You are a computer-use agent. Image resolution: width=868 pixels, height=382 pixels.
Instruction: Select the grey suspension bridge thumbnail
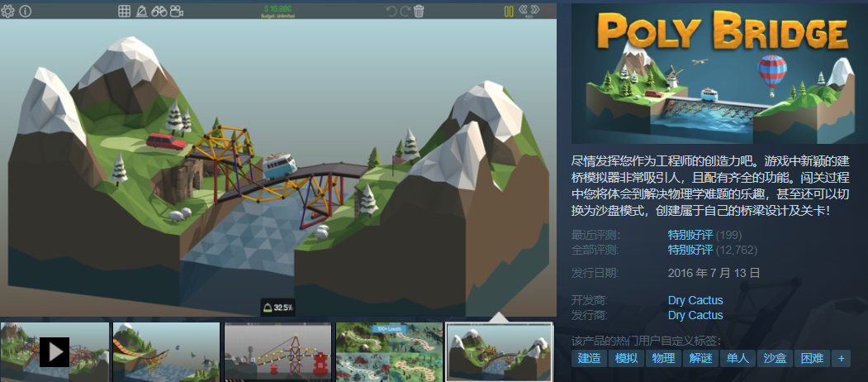(x=277, y=352)
